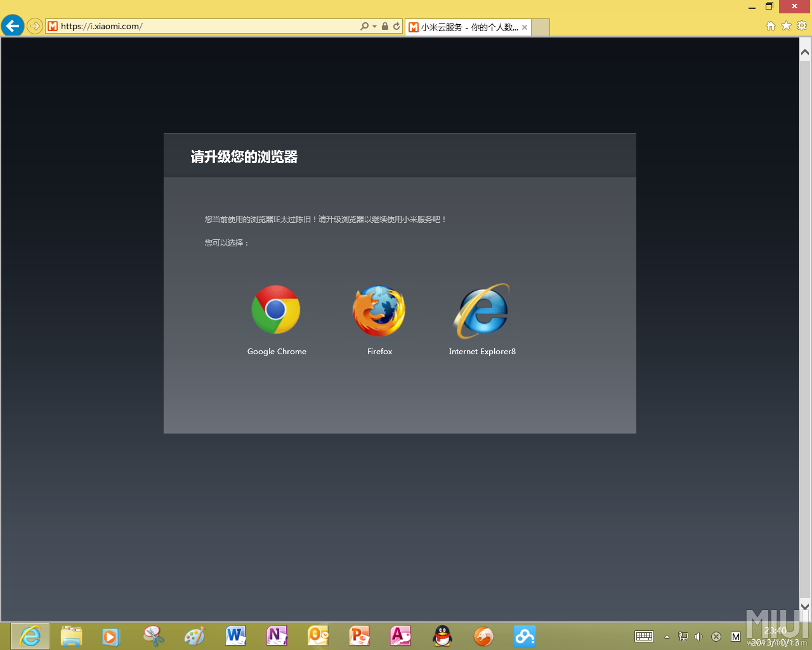This screenshot has width=812, height=650.
Task: Open the address bar autocomplete dropdown arrow
Action: pos(374,26)
